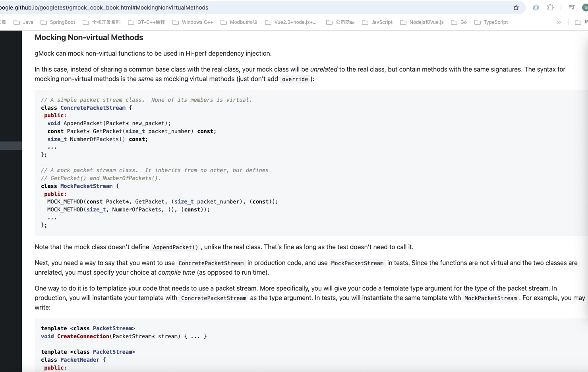The height and width of the screenshot is (372, 588).
Task: Click 'class ConcretePacketStream {' code line
Action: click(86, 108)
